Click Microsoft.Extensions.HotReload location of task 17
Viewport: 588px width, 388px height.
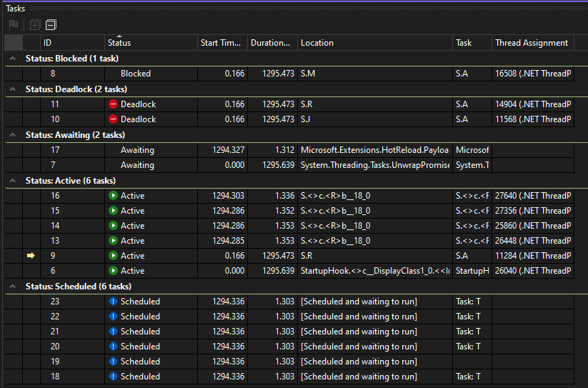point(374,150)
